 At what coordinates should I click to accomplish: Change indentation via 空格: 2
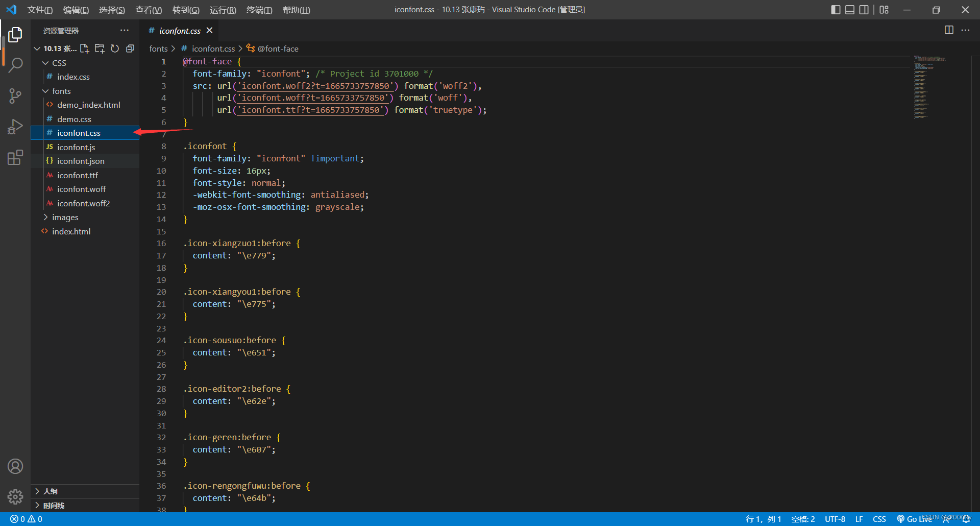point(803,519)
